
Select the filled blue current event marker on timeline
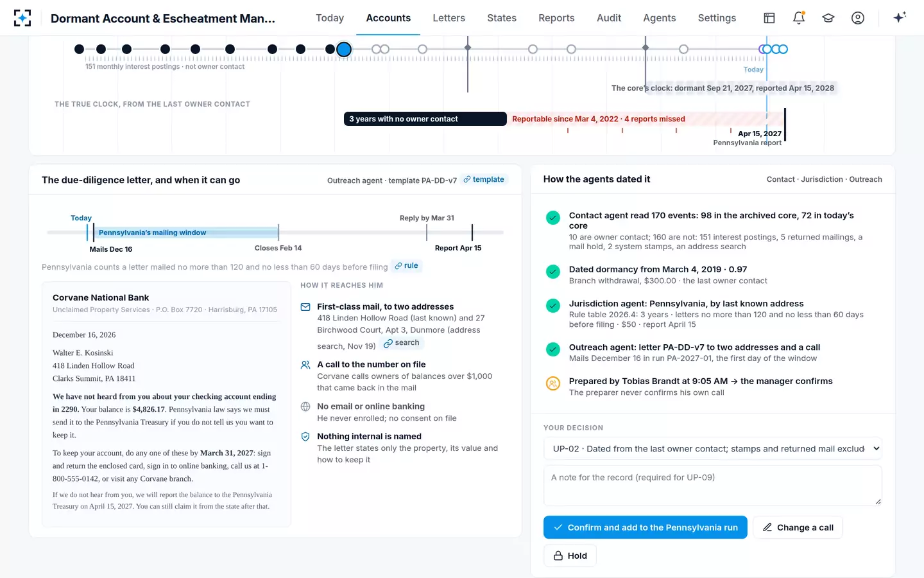click(344, 49)
